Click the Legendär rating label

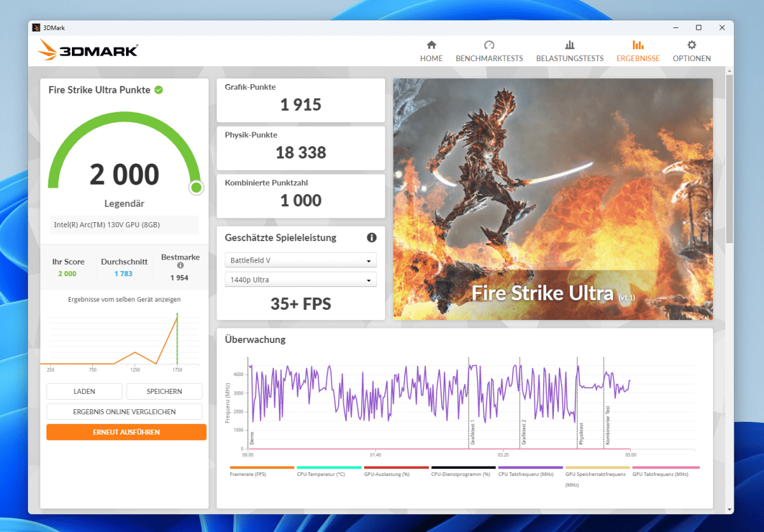point(124,204)
